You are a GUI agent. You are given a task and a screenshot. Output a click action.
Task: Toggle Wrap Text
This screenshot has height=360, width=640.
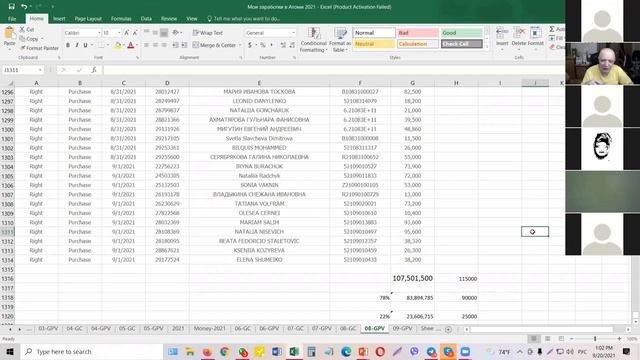click(x=208, y=33)
